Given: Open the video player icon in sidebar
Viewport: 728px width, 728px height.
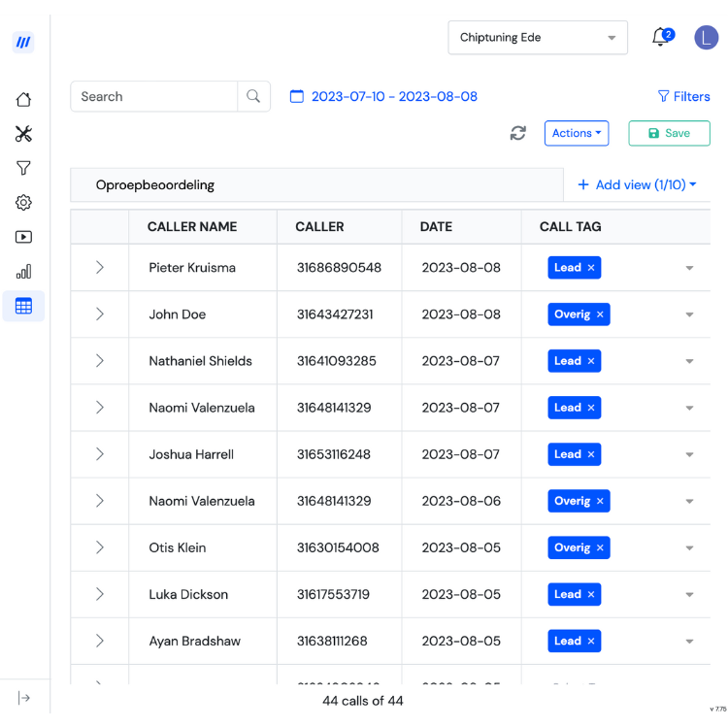Looking at the screenshot, I should click(23, 237).
